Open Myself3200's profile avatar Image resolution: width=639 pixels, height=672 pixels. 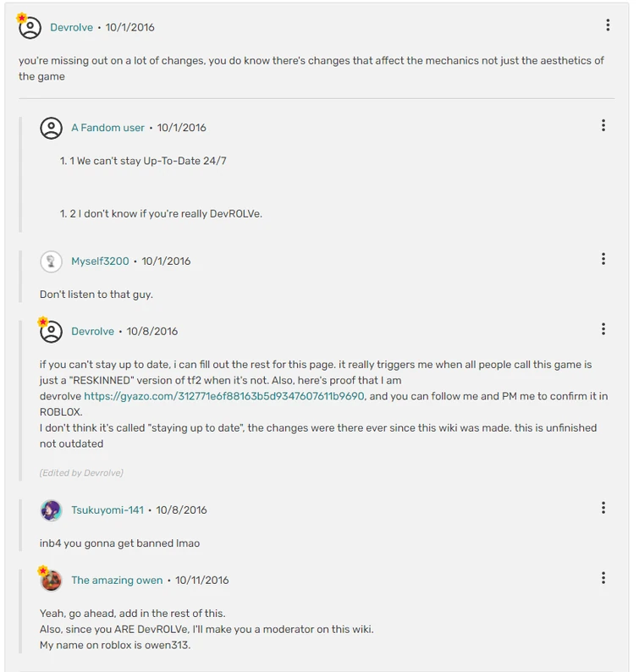(x=52, y=262)
